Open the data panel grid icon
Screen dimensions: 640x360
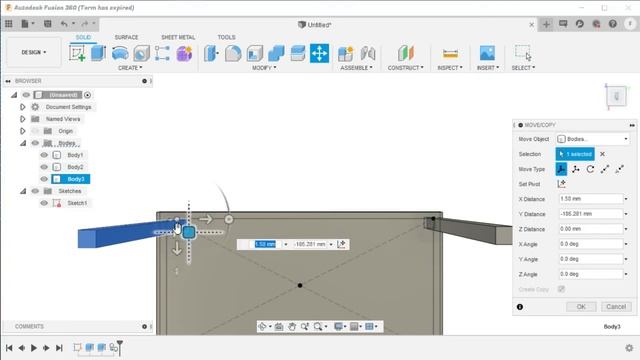tap(9, 24)
